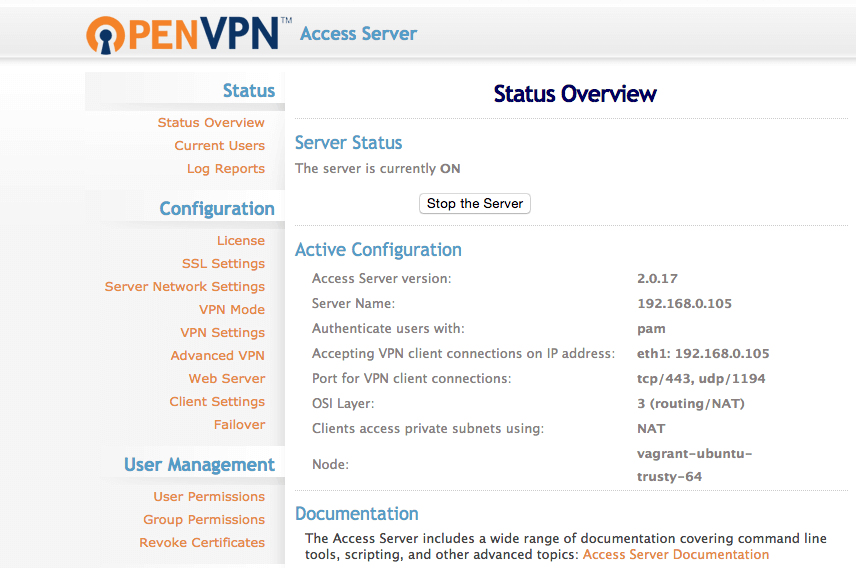Click the OpenVPN keyhole logo
The height and width of the screenshot is (568, 856).
pyautogui.click(x=105, y=36)
